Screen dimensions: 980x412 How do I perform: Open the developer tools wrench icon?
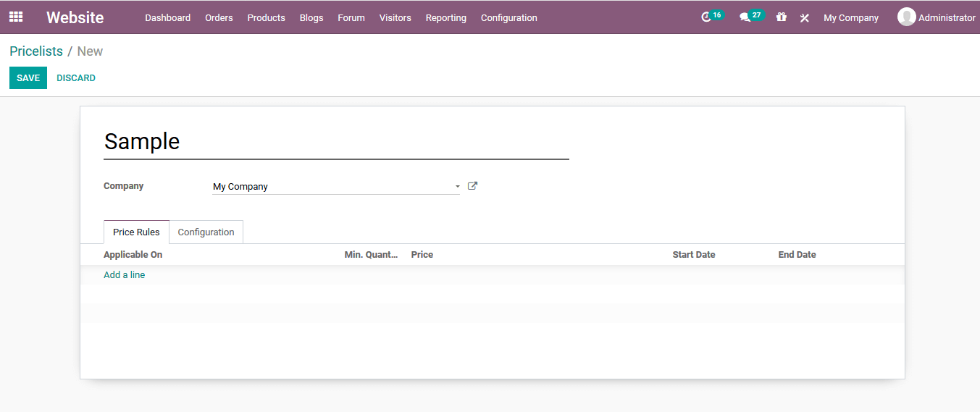[x=804, y=17]
